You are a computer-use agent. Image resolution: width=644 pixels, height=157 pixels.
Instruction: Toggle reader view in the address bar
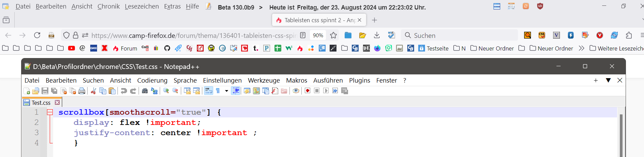tap(303, 35)
